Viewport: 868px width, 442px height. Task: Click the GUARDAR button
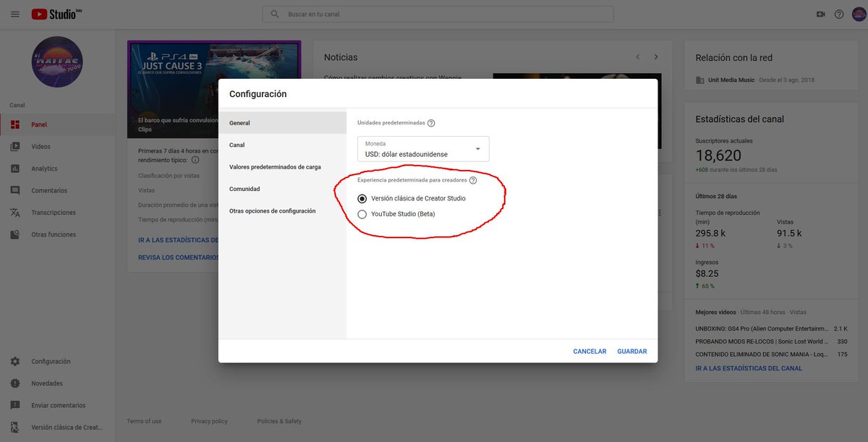tap(632, 352)
